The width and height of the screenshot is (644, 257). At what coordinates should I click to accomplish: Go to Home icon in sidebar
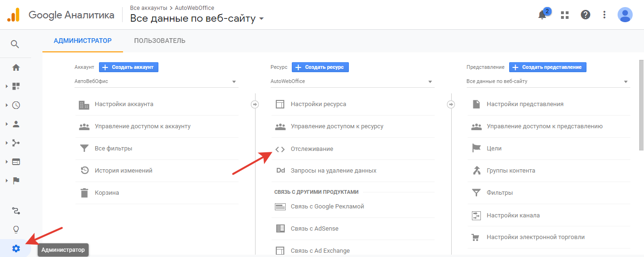pyautogui.click(x=16, y=67)
